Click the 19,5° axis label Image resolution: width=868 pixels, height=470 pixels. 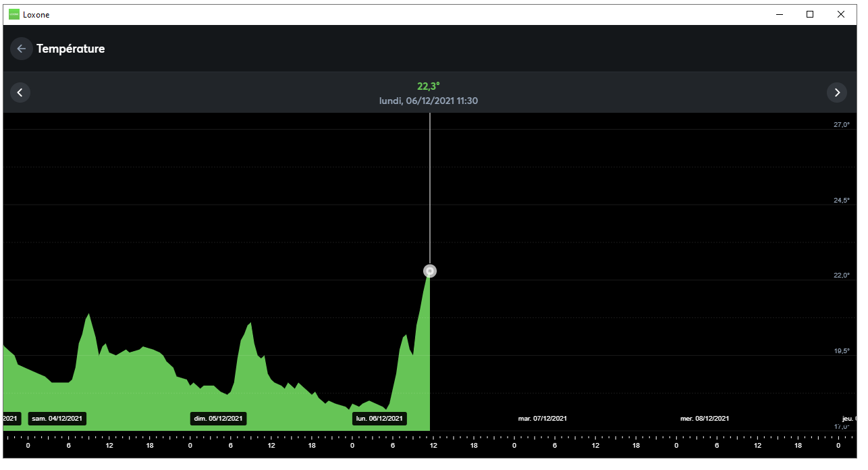(841, 351)
